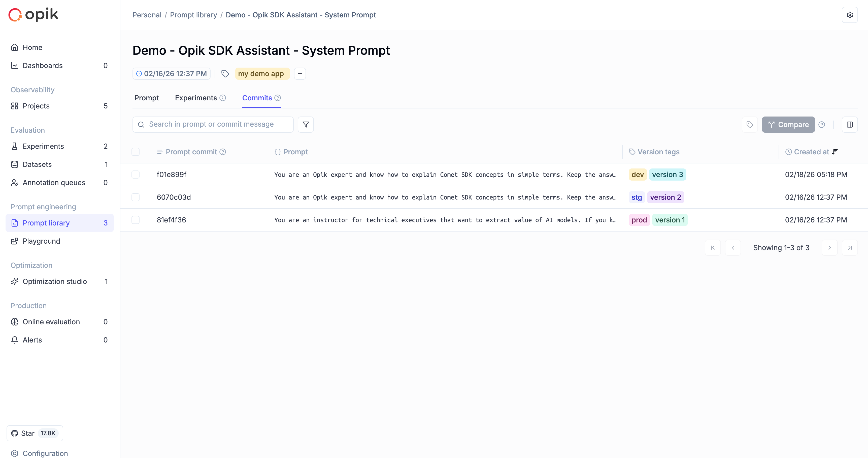The height and width of the screenshot is (458, 868).
Task: Click the Compare button
Action: 788,124
